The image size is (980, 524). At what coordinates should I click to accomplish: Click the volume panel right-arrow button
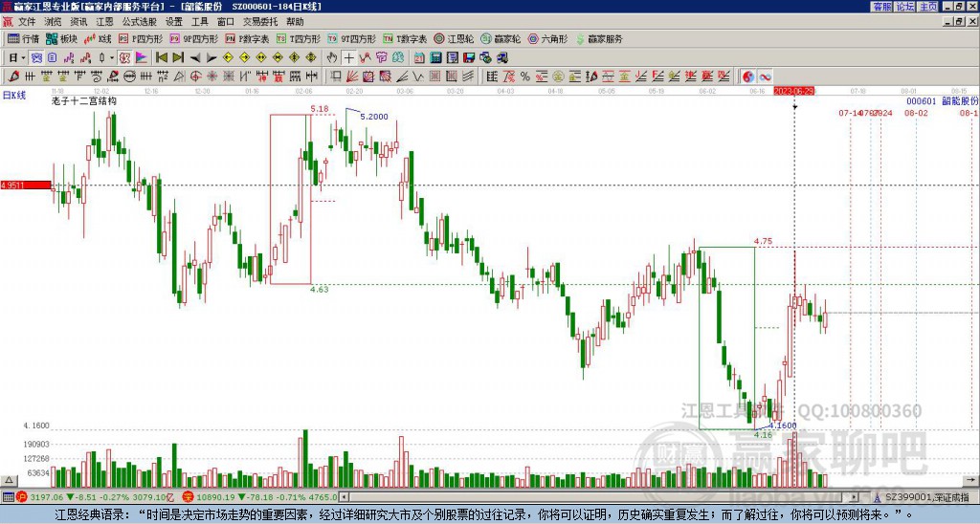(x=971, y=480)
